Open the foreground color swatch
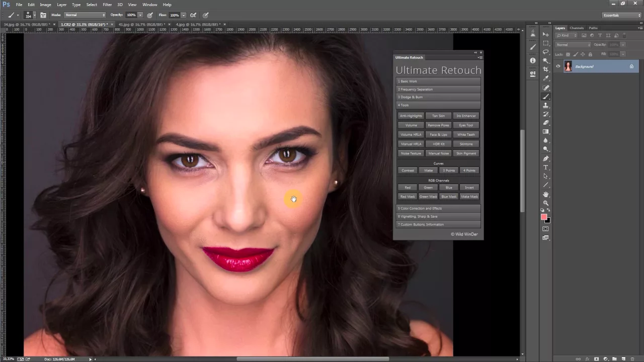This screenshot has width=644, height=362. point(544,217)
